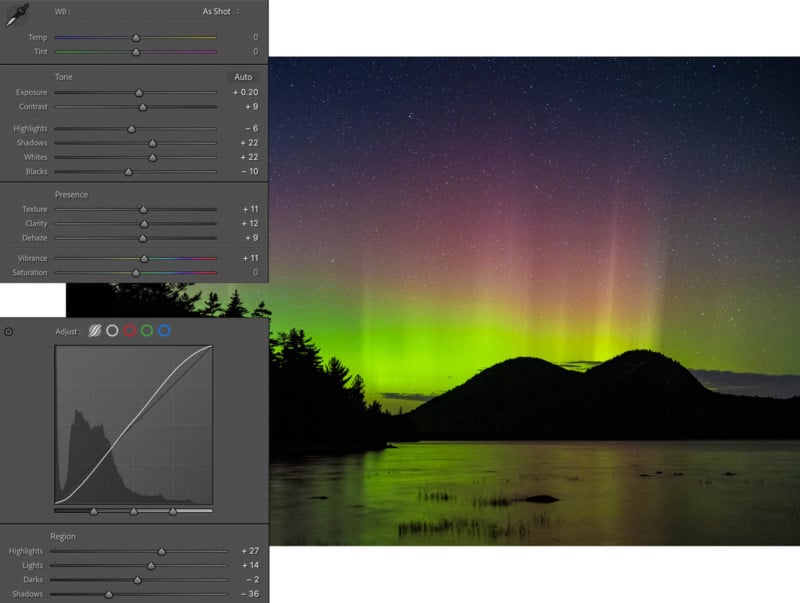Select the red channel curve circle

(x=130, y=330)
